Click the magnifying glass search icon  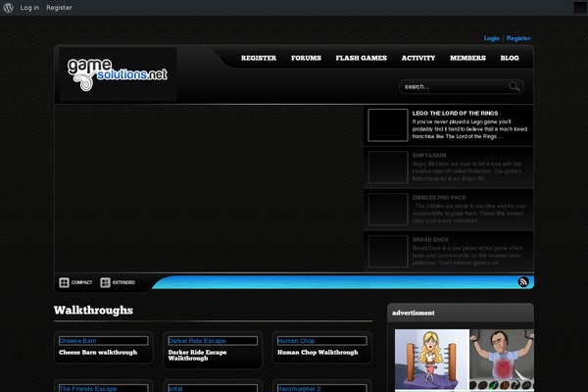[514, 86]
